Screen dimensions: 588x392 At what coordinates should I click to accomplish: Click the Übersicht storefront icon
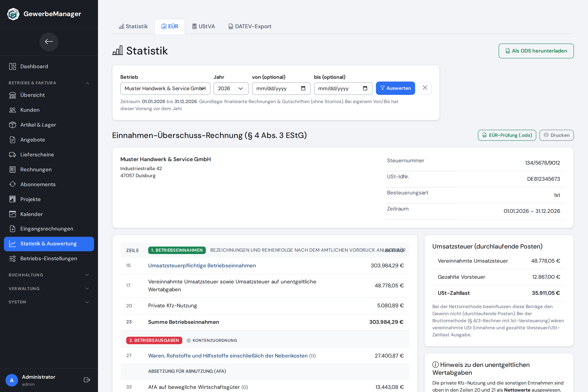coord(13,95)
